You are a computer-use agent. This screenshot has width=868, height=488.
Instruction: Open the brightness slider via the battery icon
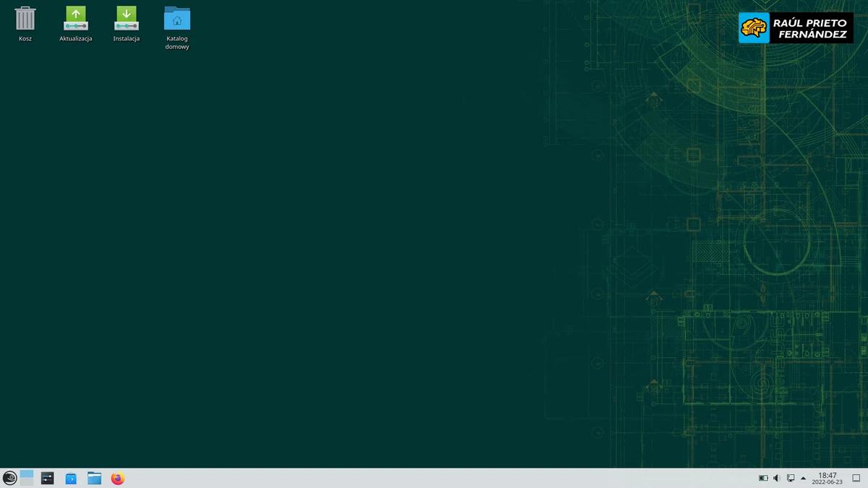point(764,478)
